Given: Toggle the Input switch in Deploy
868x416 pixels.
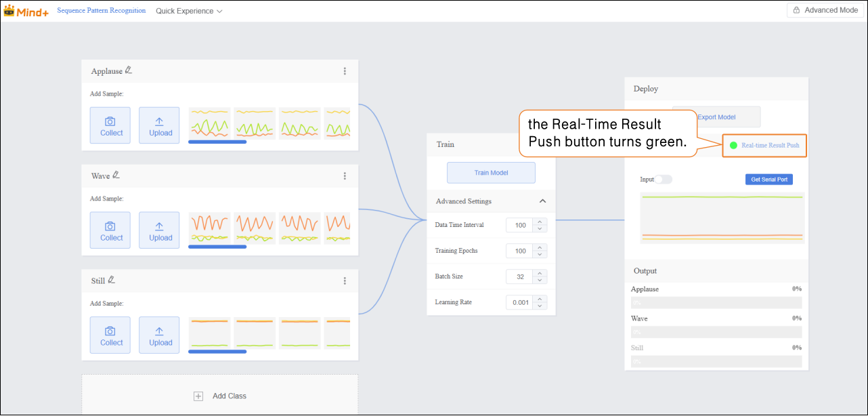Looking at the screenshot, I should [663, 180].
